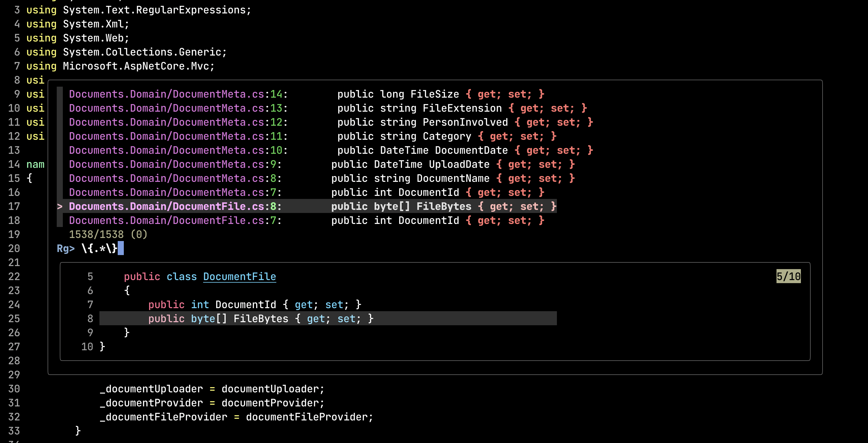The width and height of the screenshot is (868, 443).
Task: Click the closing brace on preview line 10
Action: (x=102, y=347)
